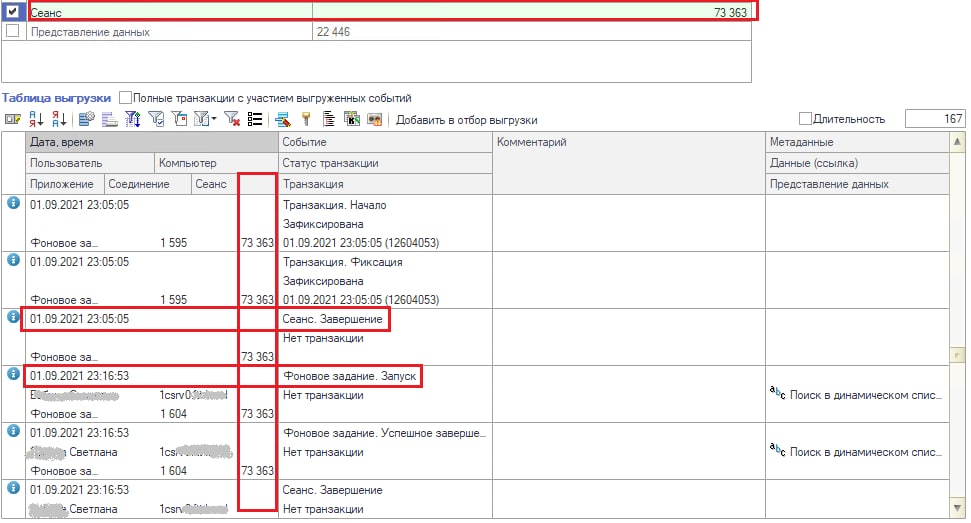This screenshot has width=971, height=523.
Task: Click the picture with warning toolbar icon
Action: (375, 119)
